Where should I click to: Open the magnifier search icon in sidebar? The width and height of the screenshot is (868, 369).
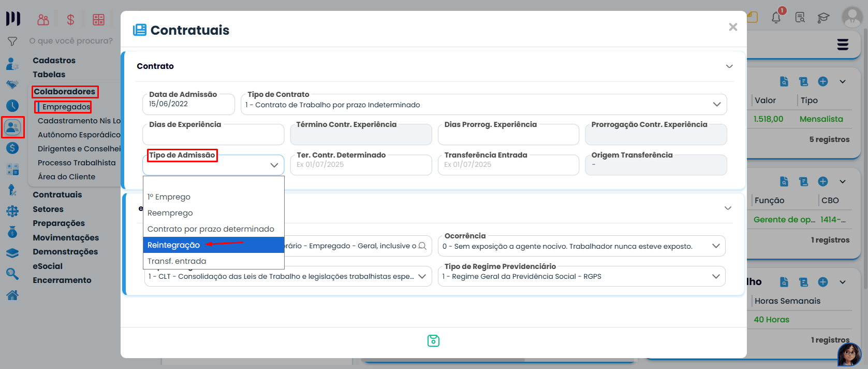click(x=12, y=274)
